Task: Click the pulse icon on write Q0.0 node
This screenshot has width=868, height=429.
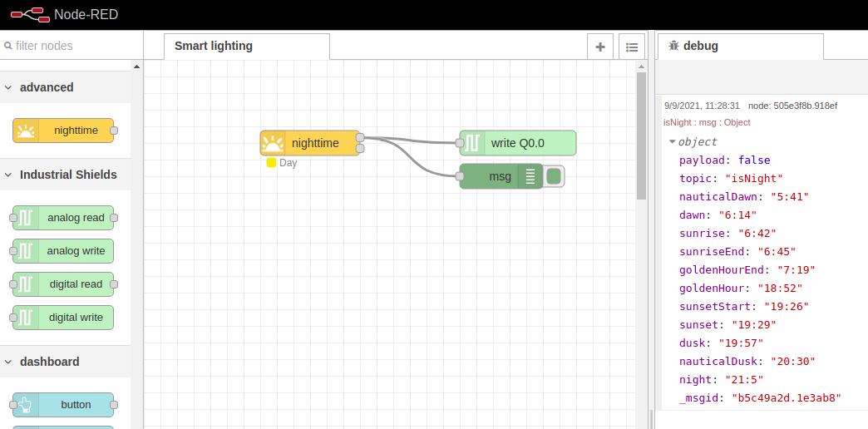Action: pyautogui.click(x=472, y=143)
